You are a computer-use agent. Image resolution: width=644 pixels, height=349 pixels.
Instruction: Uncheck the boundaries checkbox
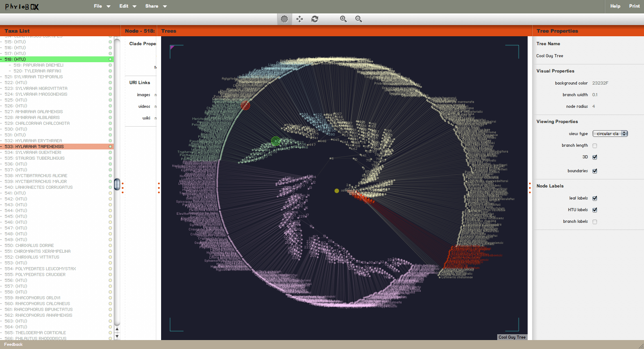[x=595, y=171]
